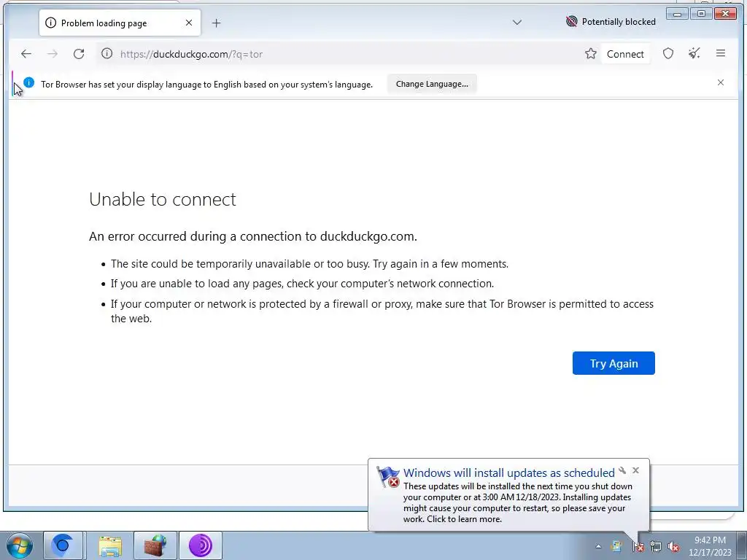The width and height of the screenshot is (747, 560).
Task: Click info icon in language notification
Action: coord(29,83)
